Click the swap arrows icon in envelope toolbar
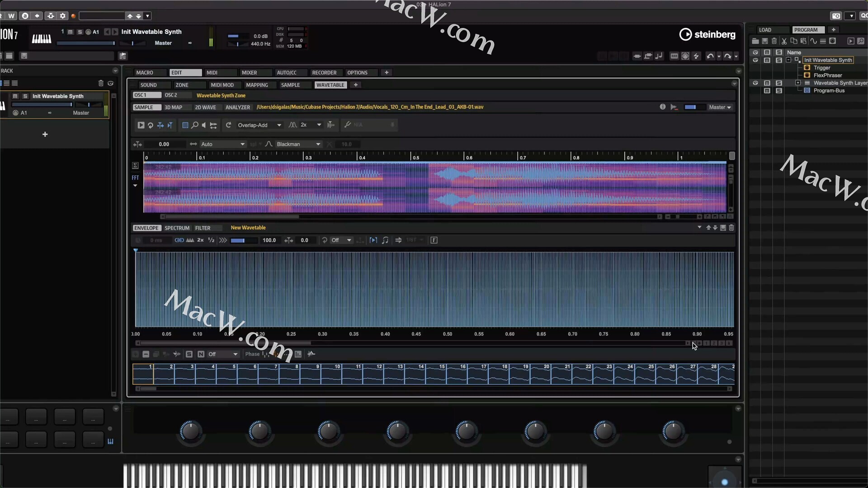 coord(398,240)
